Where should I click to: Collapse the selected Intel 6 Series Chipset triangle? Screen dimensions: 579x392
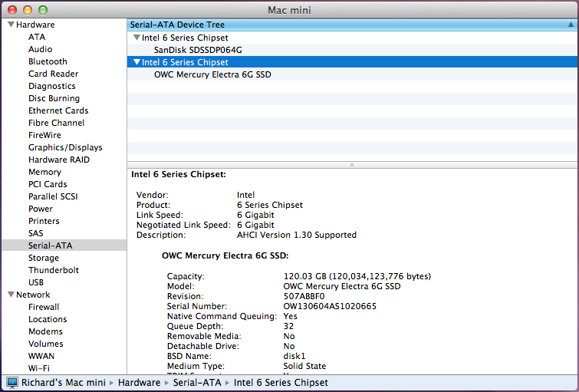click(x=137, y=62)
